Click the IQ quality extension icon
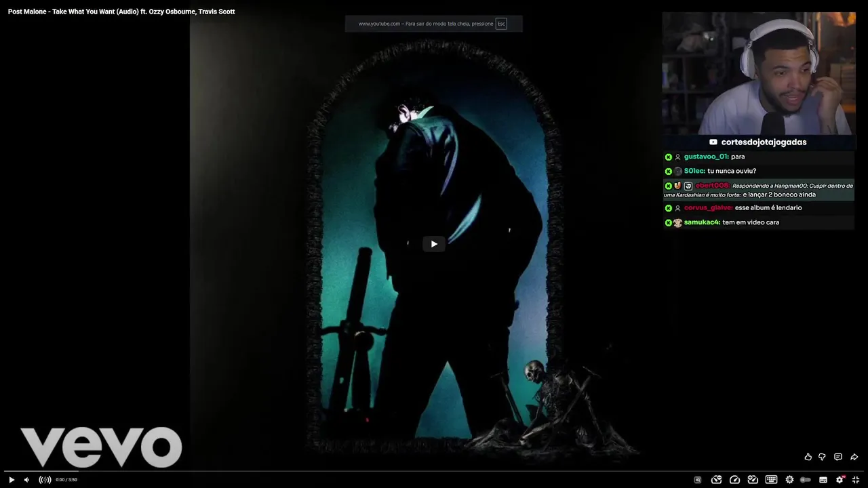 (x=698, y=480)
